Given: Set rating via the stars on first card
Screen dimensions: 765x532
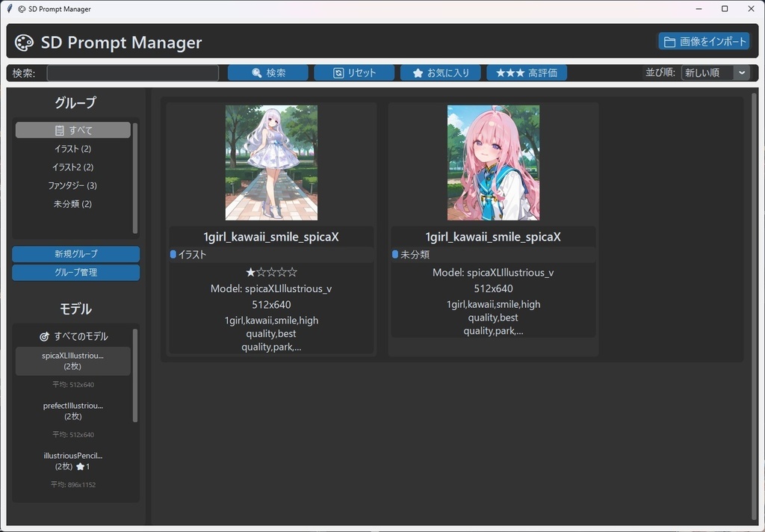Looking at the screenshot, I should pyautogui.click(x=271, y=272).
